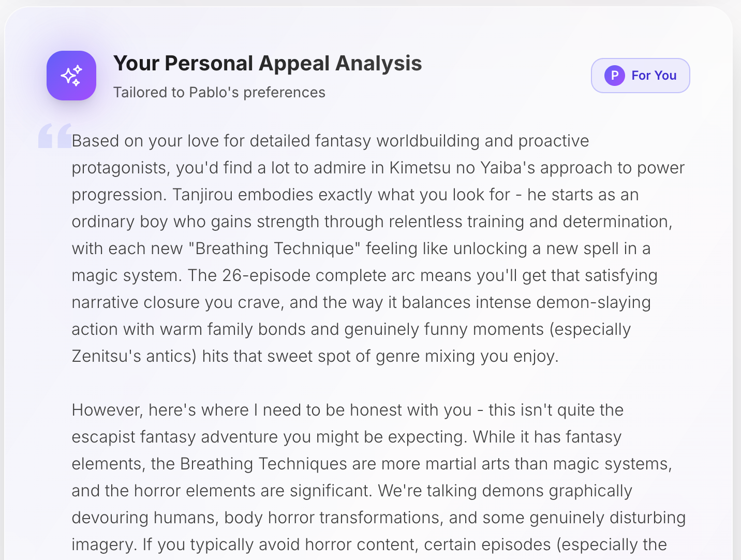
Task: Click the large decorative quotation mark icon
Action: (x=54, y=136)
